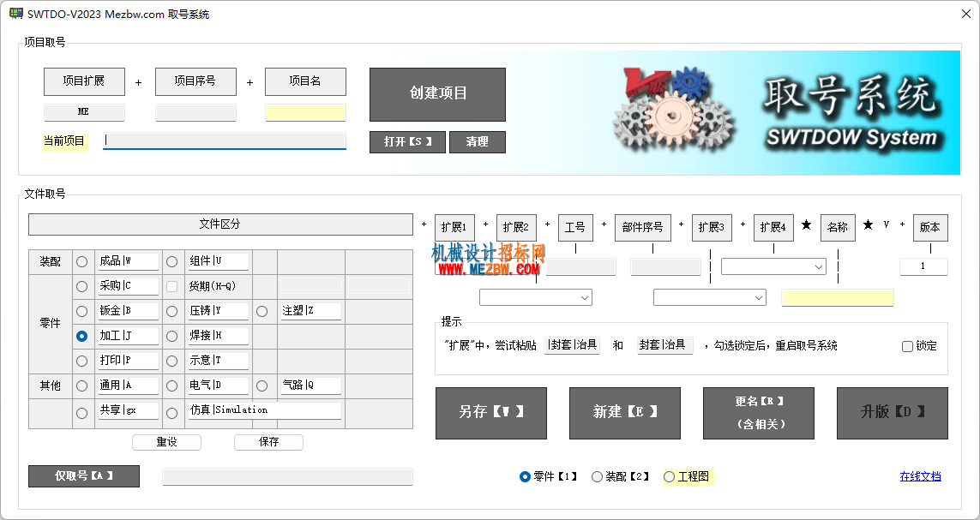Screen dimensions: 980x520
Task: Select the 采购|C radio button
Action: pos(81,286)
